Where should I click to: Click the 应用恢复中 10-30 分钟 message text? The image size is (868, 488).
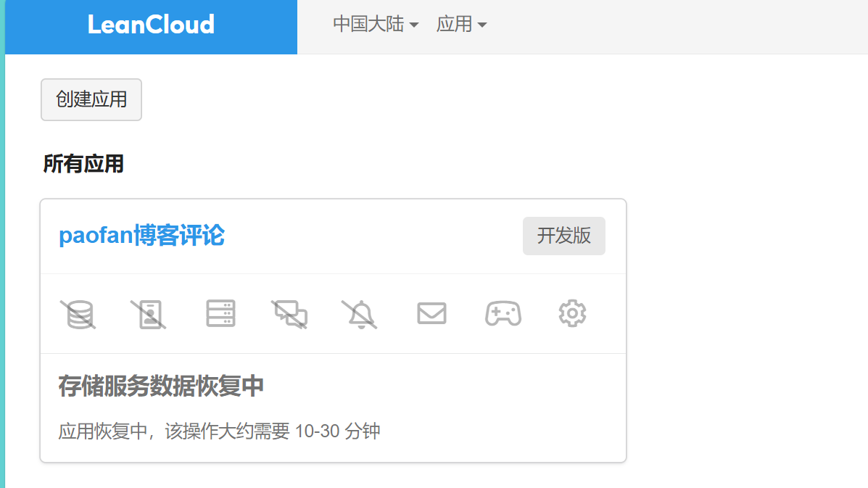pyautogui.click(x=219, y=431)
